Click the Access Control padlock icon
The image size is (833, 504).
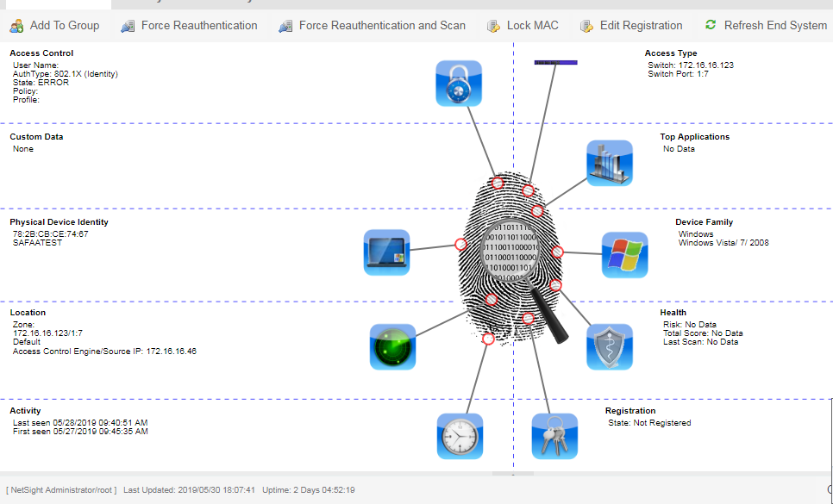click(458, 83)
